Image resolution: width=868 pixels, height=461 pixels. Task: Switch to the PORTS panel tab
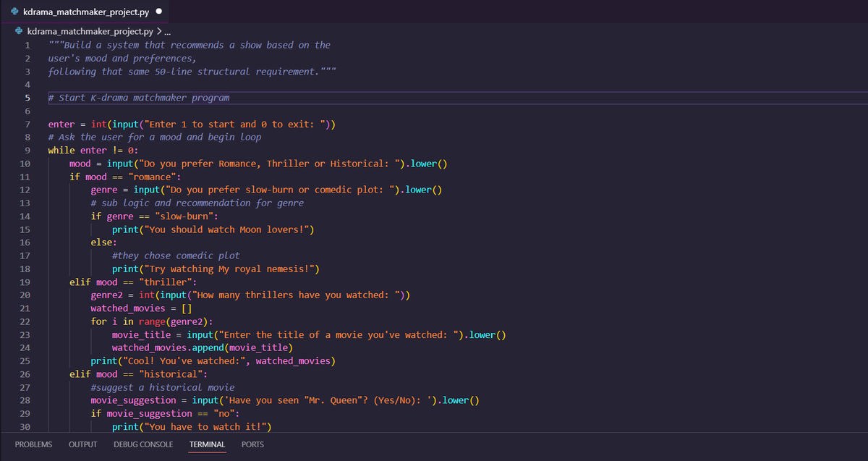(252, 444)
